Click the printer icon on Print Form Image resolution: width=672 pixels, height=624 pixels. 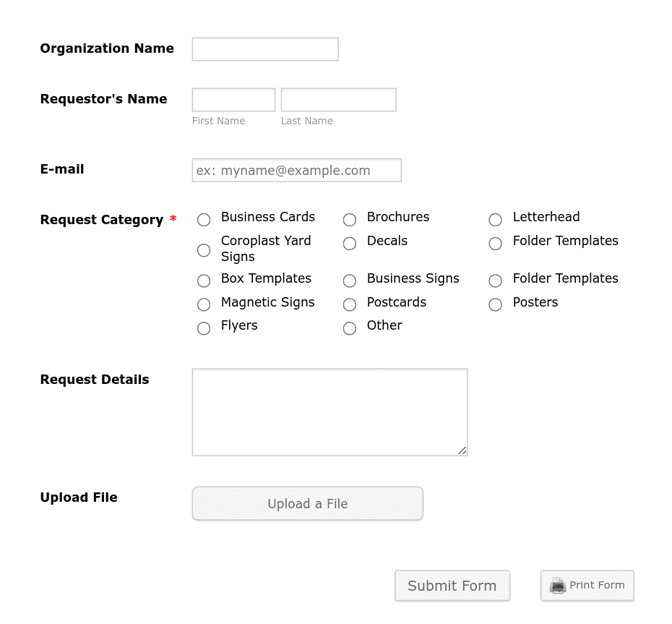click(558, 586)
